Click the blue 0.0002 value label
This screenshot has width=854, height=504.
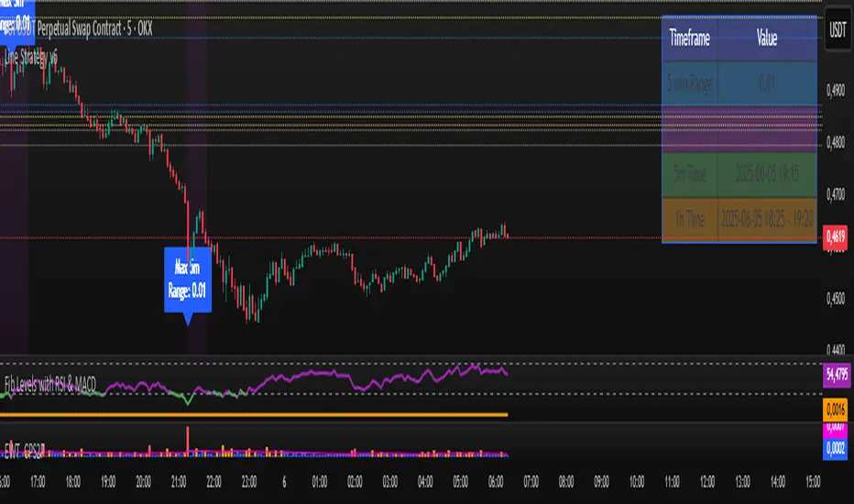point(835,448)
